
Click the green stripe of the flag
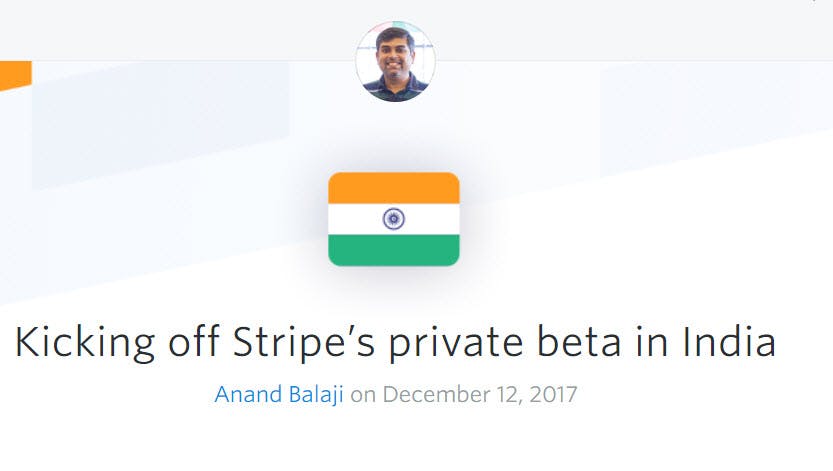click(394, 250)
